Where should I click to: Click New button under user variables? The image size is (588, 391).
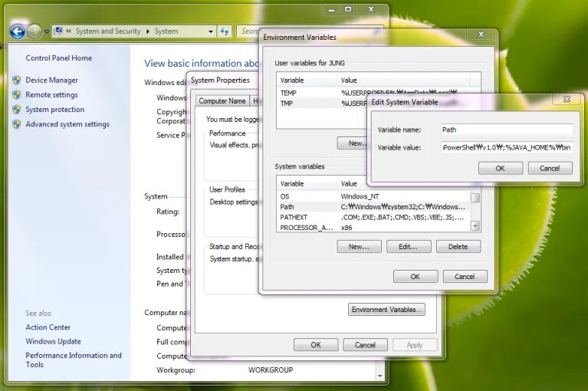coord(352,143)
